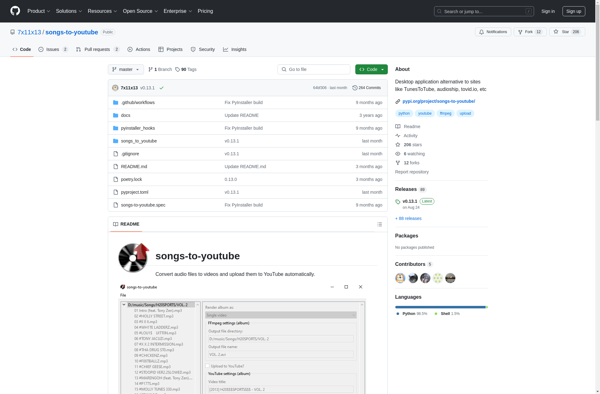Open the docs folder
This screenshot has height=394, width=600.
[x=126, y=115]
